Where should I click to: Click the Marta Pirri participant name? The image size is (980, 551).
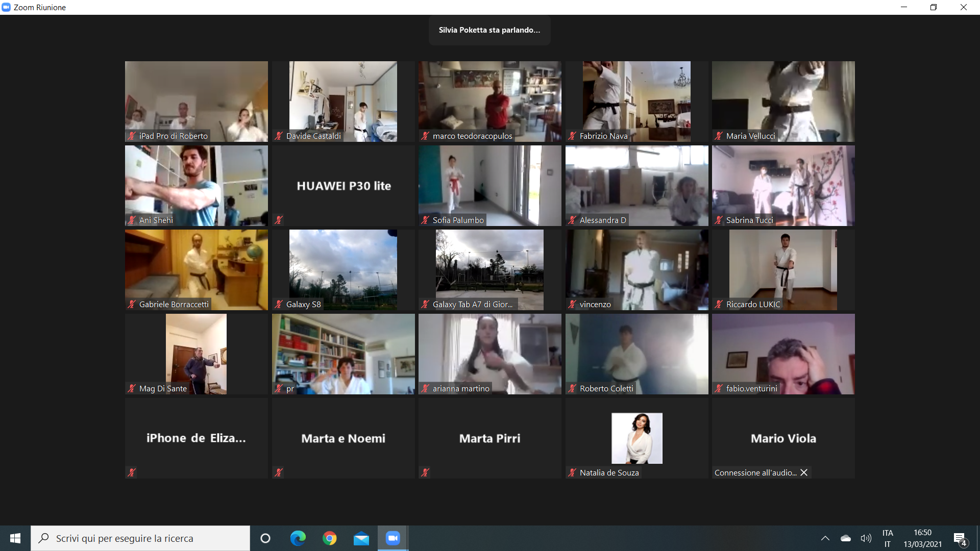(x=490, y=438)
